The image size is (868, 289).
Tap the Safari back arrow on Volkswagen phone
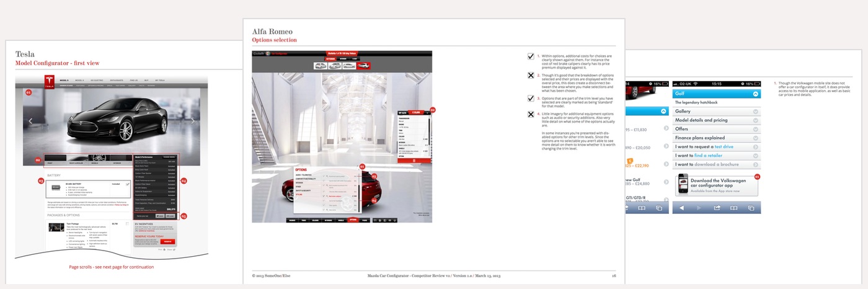point(681,208)
